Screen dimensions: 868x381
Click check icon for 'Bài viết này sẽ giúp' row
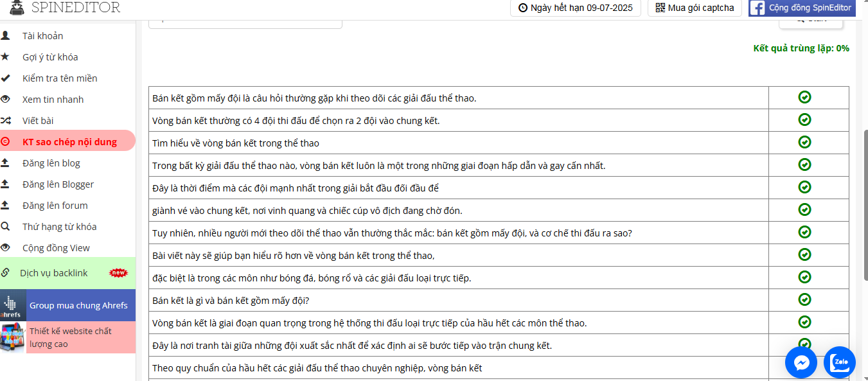pyautogui.click(x=804, y=254)
